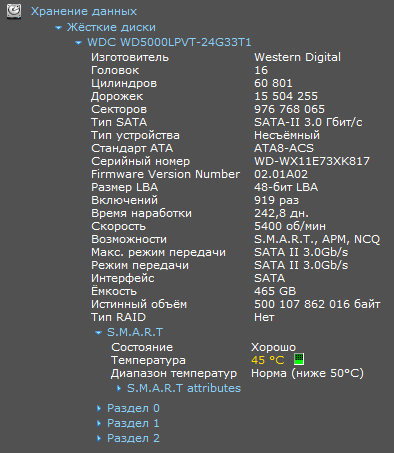Click the firmware value 02.01A02
The width and height of the screenshot is (394, 453).
tap(281, 174)
